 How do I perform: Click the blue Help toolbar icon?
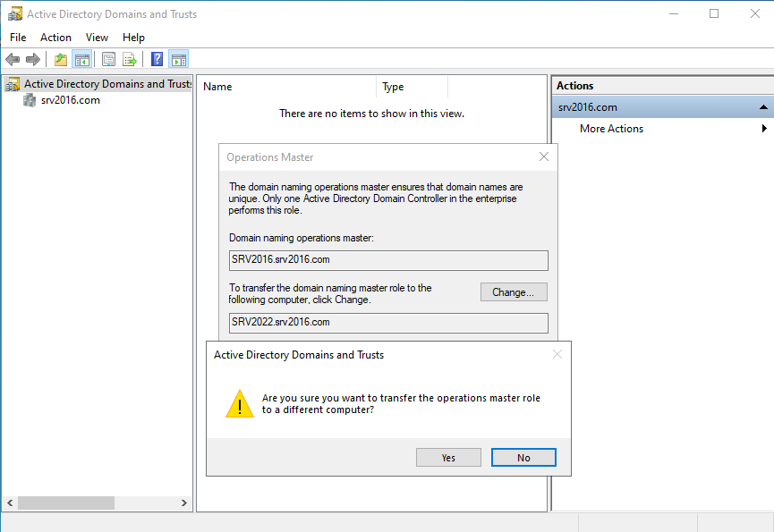point(157,60)
